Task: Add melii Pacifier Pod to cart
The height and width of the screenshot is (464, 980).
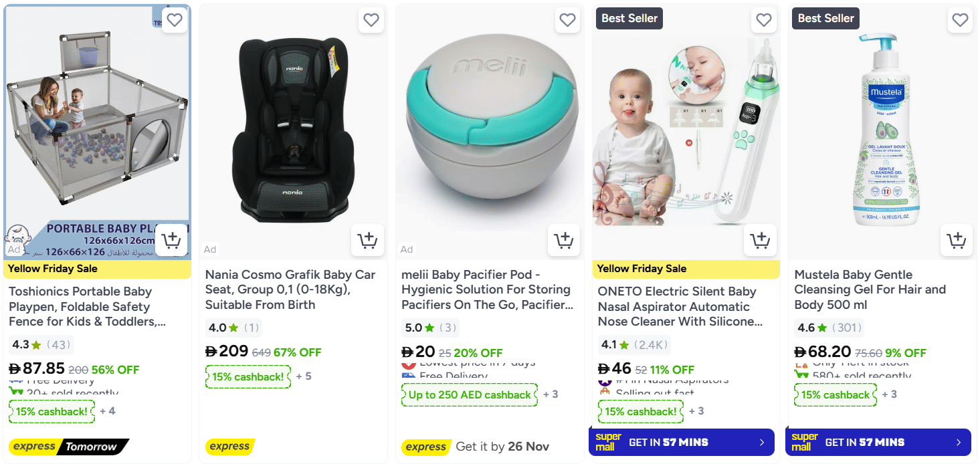Action: [564, 240]
